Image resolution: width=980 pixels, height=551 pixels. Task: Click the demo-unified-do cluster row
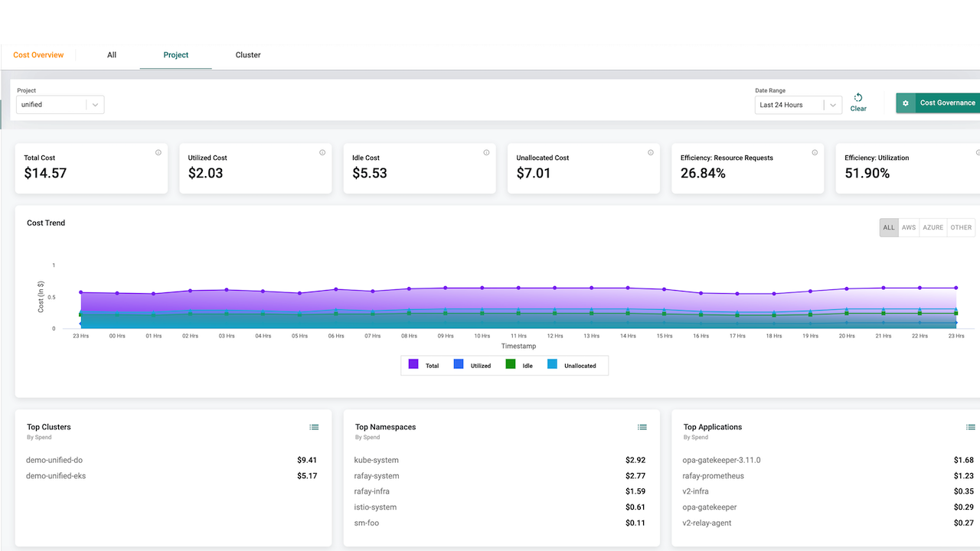click(172, 460)
